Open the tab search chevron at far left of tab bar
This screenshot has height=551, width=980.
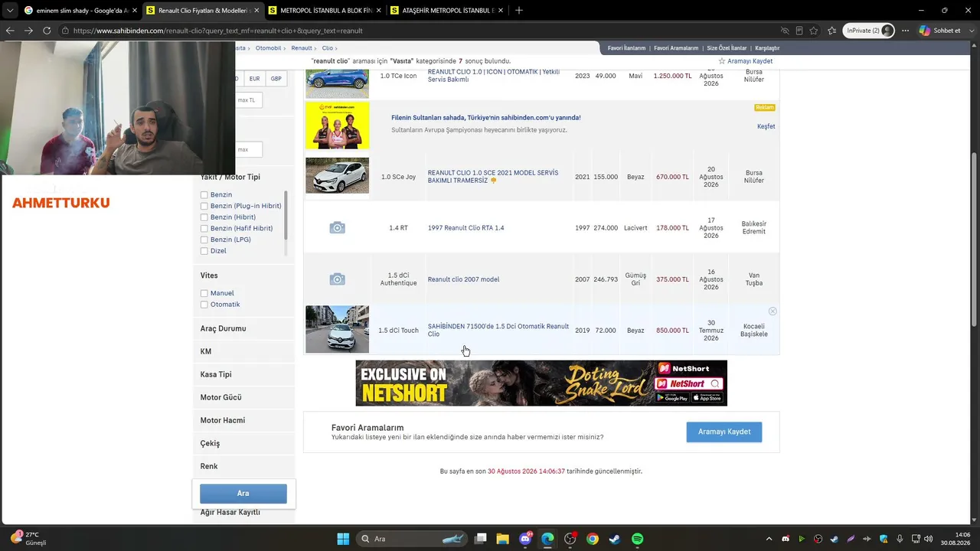(9, 11)
